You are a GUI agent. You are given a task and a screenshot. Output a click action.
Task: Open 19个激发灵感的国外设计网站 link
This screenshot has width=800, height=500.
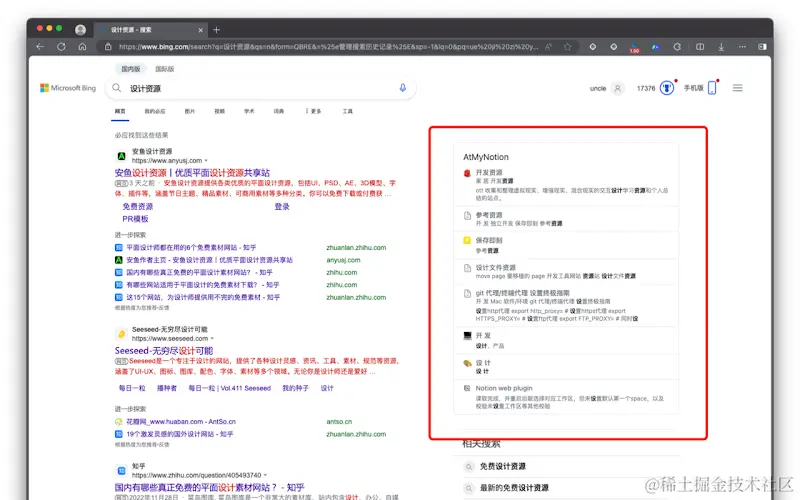180,434
